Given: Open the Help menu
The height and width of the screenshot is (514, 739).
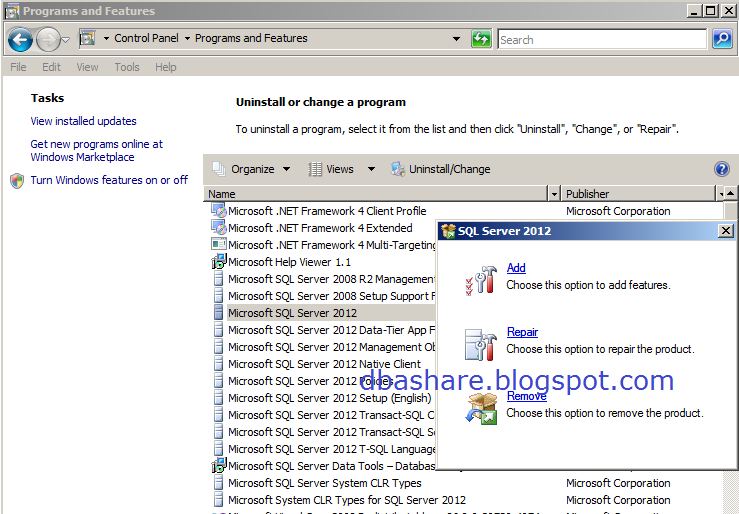Looking at the screenshot, I should coord(166,67).
